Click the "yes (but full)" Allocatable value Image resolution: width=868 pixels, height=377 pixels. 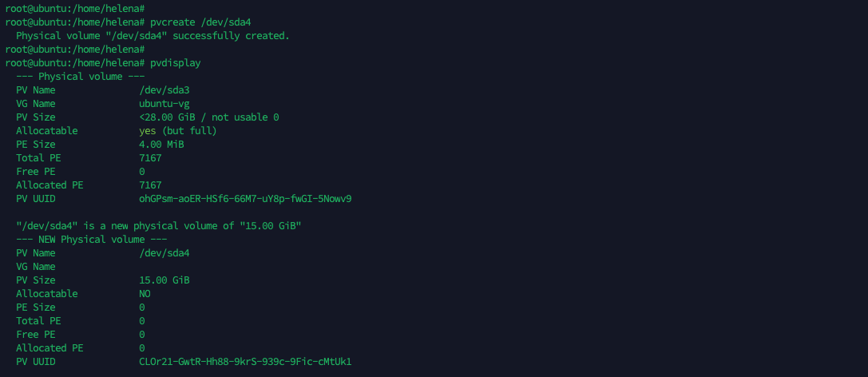[177, 131]
